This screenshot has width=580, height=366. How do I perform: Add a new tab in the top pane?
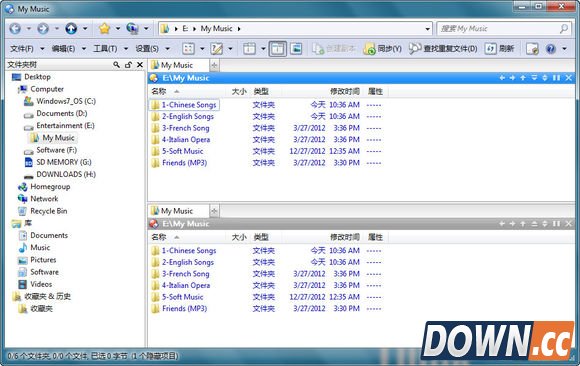214,66
